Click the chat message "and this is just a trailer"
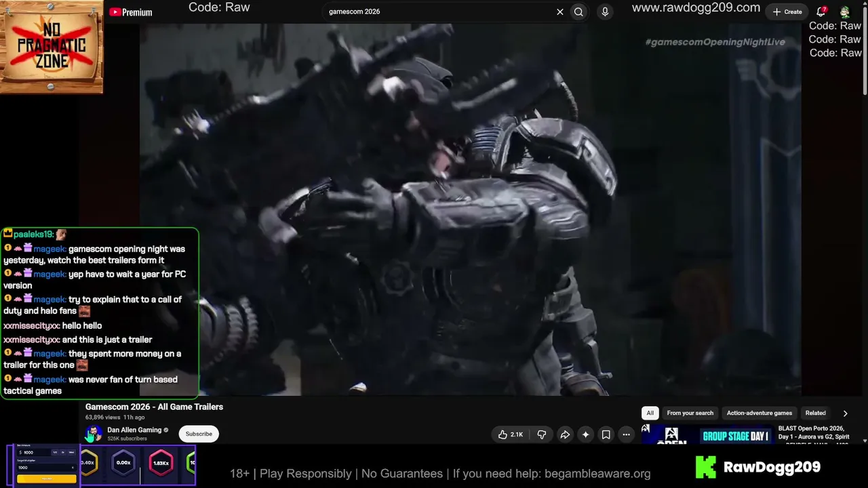The width and height of the screenshot is (868, 488). (x=107, y=340)
